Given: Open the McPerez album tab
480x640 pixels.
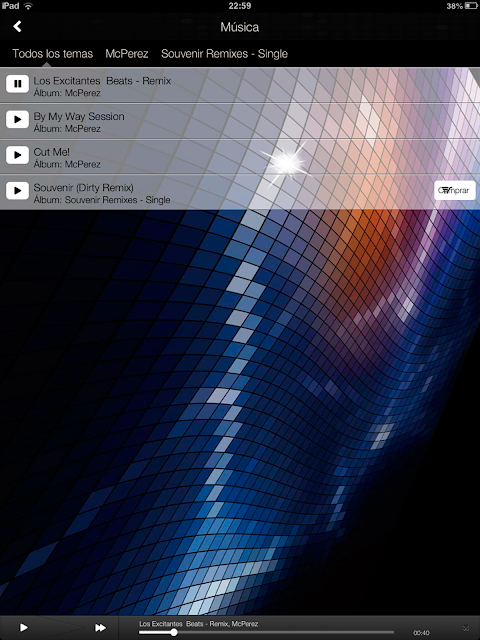Looking at the screenshot, I should pyautogui.click(x=127, y=54).
